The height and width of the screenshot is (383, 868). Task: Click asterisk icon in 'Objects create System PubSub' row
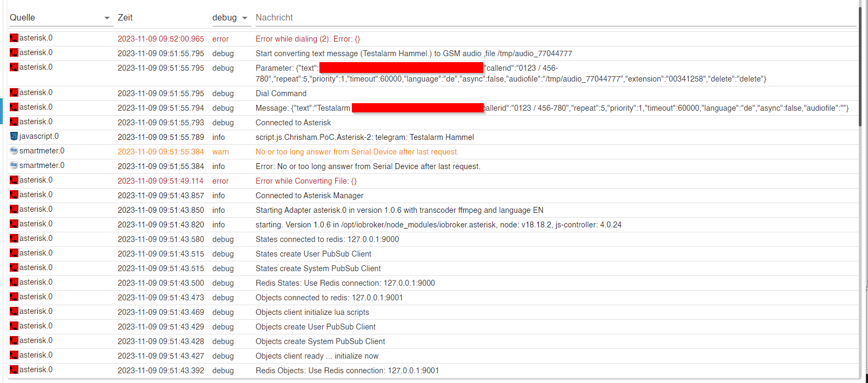[x=14, y=340]
